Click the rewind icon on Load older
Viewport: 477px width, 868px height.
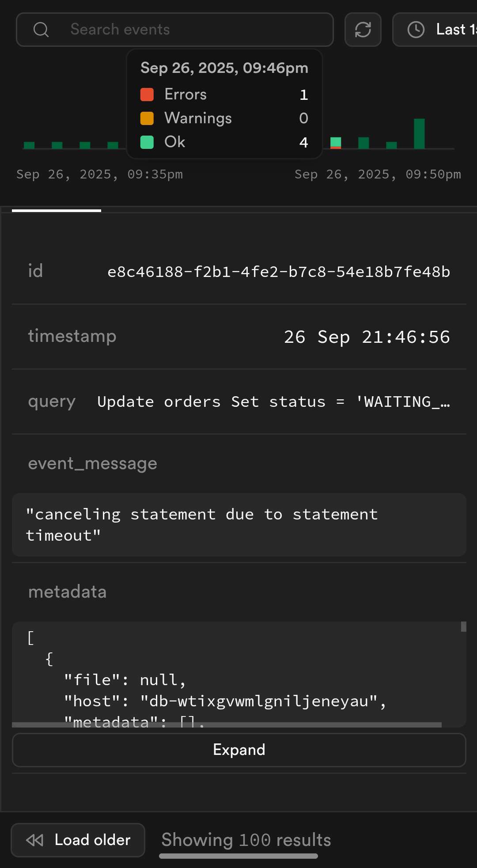pyautogui.click(x=35, y=840)
